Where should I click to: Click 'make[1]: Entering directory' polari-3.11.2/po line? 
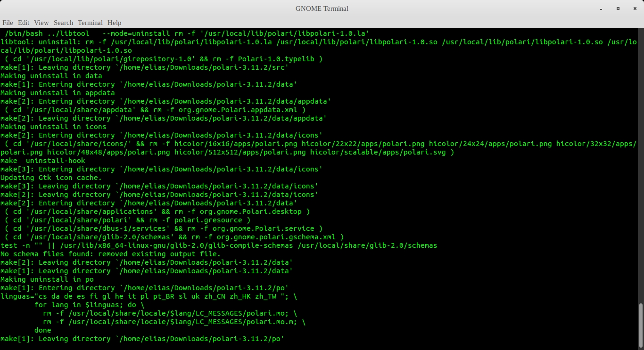144,288
